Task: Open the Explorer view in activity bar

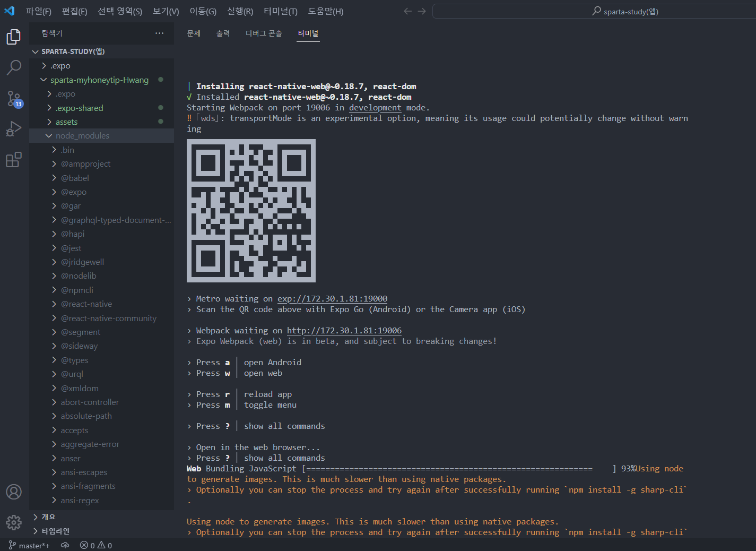Action: click(x=14, y=37)
